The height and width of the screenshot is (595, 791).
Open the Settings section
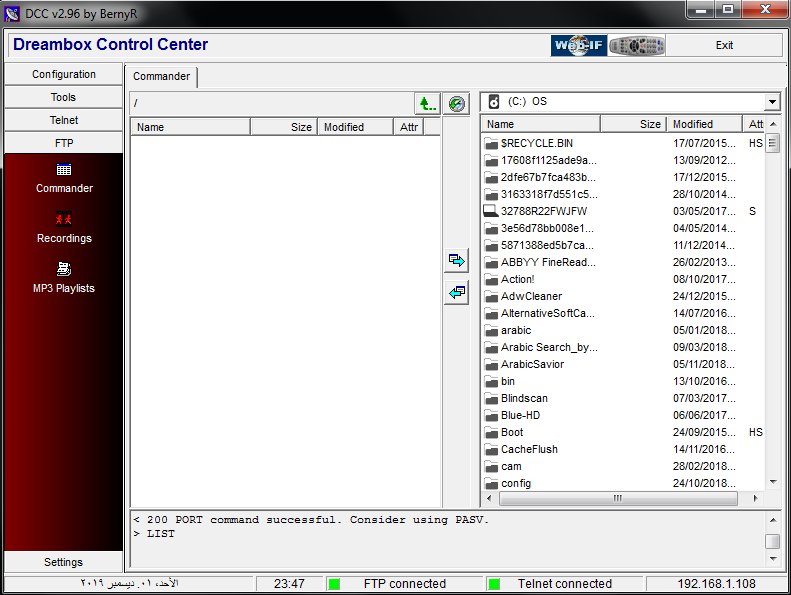pyautogui.click(x=64, y=562)
